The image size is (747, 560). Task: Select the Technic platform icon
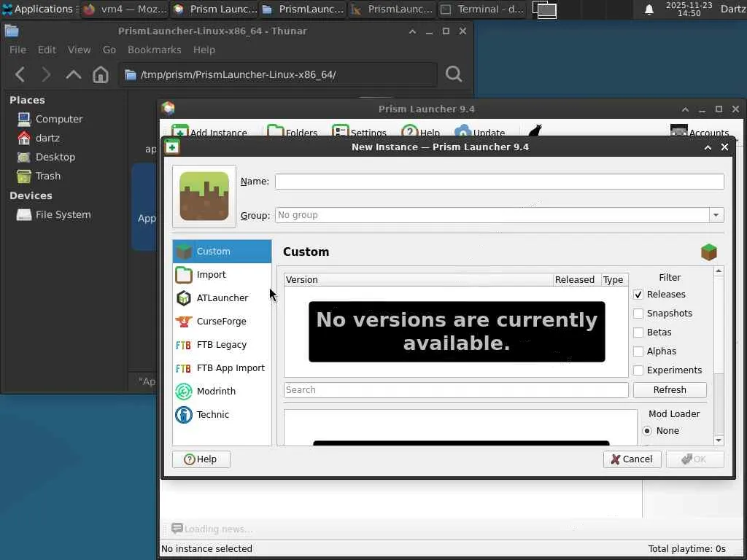click(x=183, y=415)
